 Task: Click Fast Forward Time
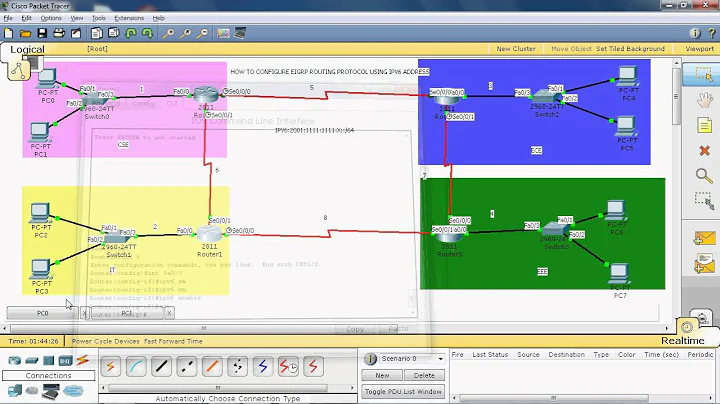coord(173,341)
